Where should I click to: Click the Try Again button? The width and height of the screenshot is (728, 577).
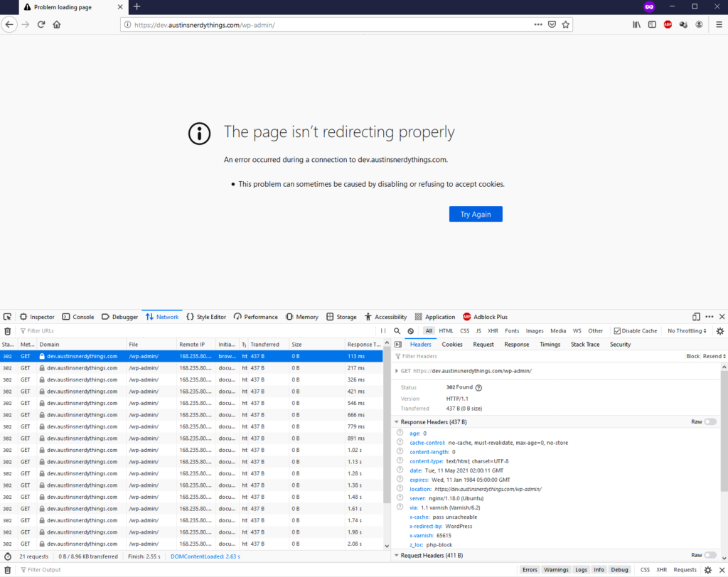tap(476, 214)
